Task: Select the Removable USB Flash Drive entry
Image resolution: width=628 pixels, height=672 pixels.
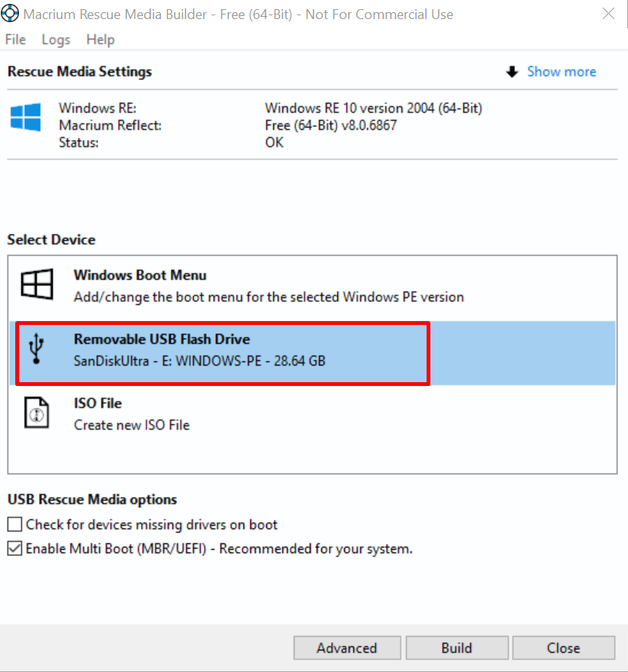Action: [x=313, y=352]
